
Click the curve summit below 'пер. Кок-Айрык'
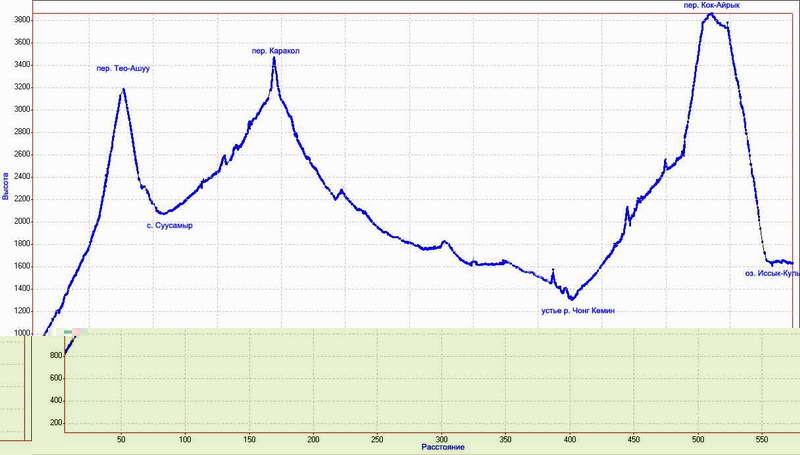710,14
